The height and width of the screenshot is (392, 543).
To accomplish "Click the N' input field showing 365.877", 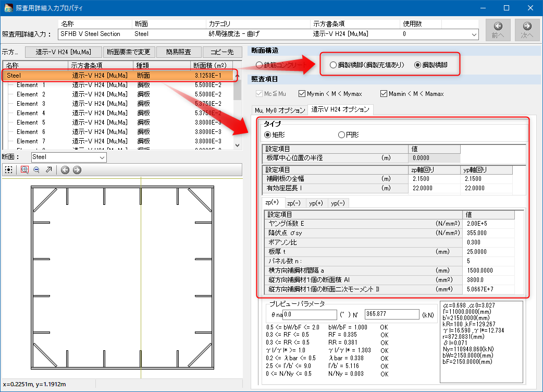I will [392, 314].
